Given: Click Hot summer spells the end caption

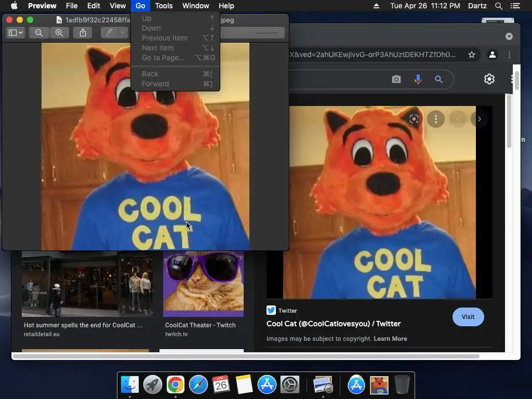Looking at the screenshot, I should tap(83, 325).
